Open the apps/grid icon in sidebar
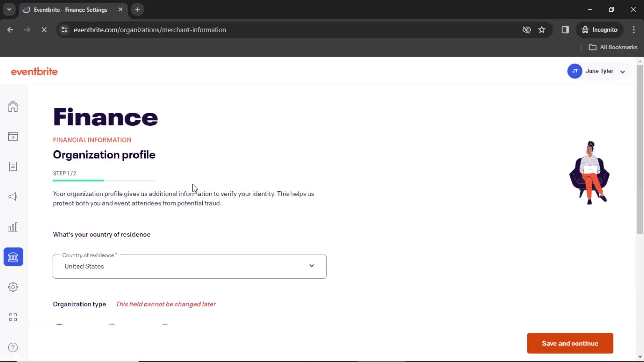644x362 pixels. pyautogui.click(x=13, y=317)
